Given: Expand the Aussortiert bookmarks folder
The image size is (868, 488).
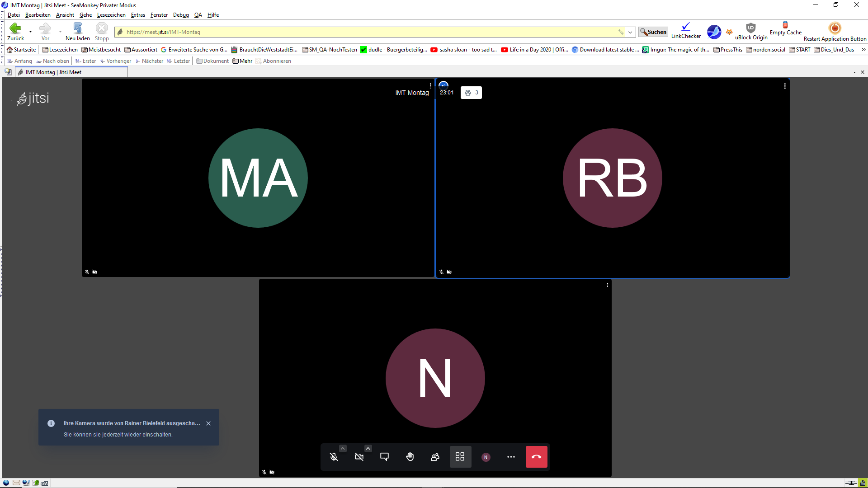Looking at the screenshot, I should tap(141, 50).
